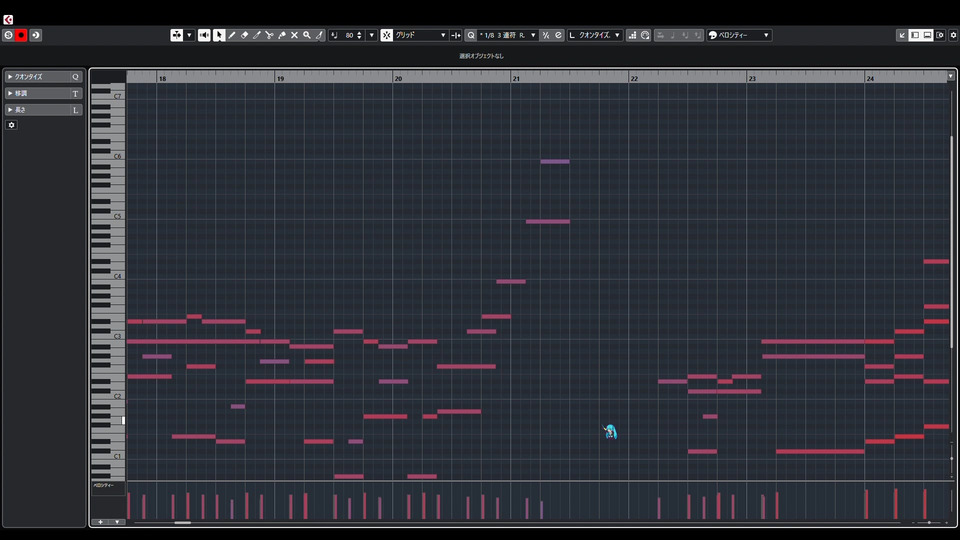This screenshot has height=540, width=960.
Task: Select the Split scissors tool
Action: coord(269,36)
